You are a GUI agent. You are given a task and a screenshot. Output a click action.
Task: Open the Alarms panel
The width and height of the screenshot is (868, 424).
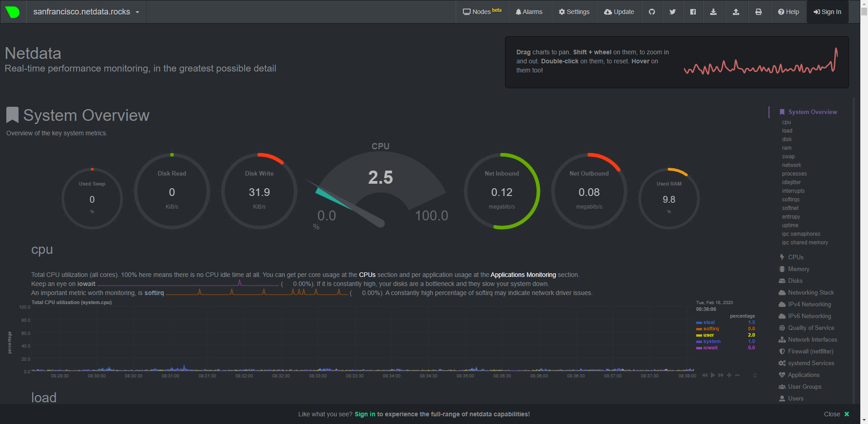tap(529, 12)
